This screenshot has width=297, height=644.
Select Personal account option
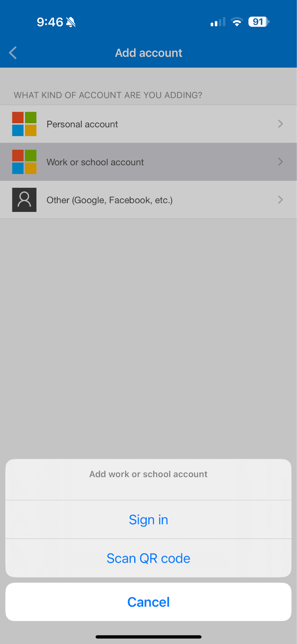148,124
